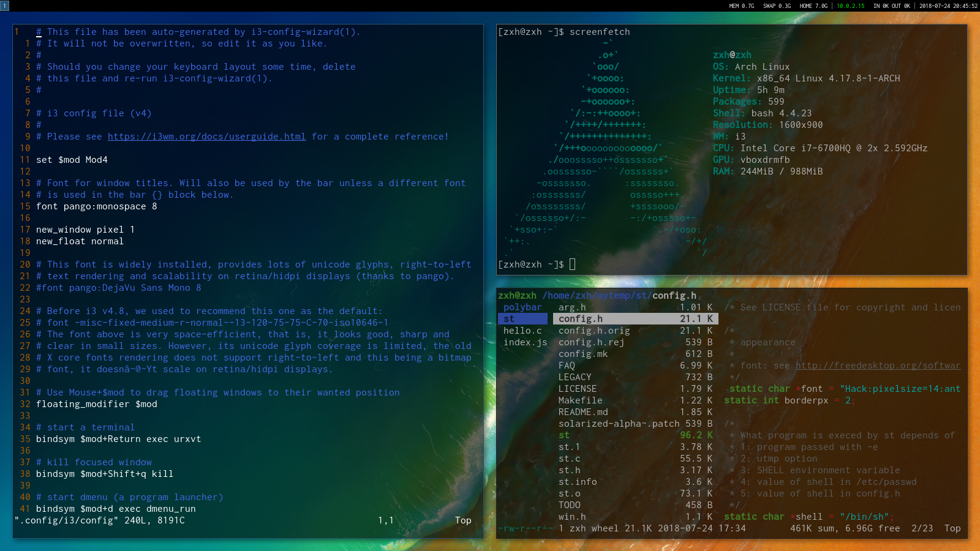
Task: Place cursor on 'bindsym $mod+d exec dmenu_run' line
Action: (116, 509)
